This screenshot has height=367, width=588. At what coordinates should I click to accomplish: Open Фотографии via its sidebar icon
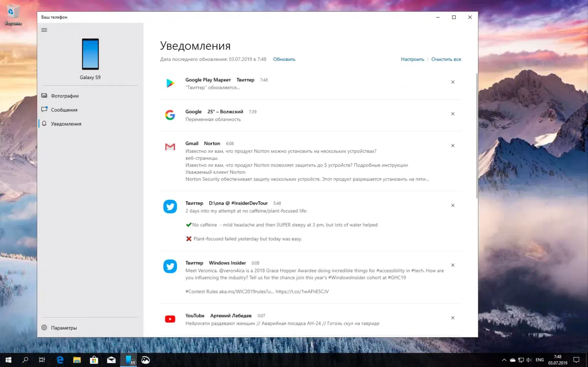[44, 96]
